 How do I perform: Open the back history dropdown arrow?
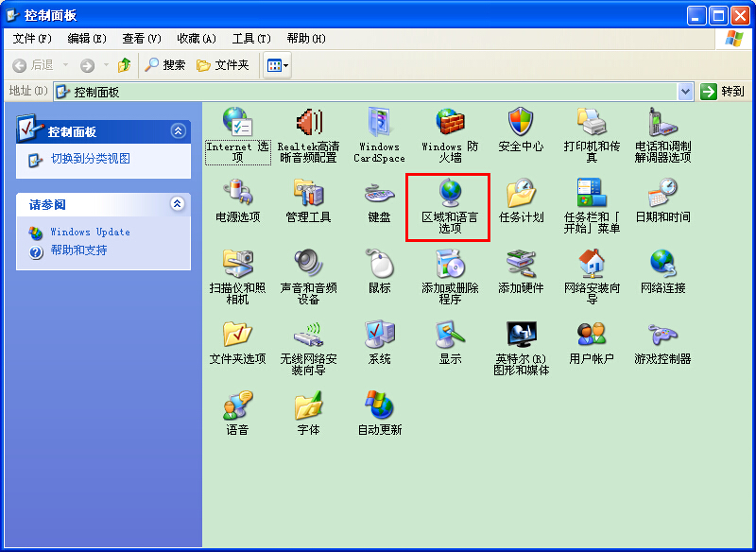coord(65,65)
